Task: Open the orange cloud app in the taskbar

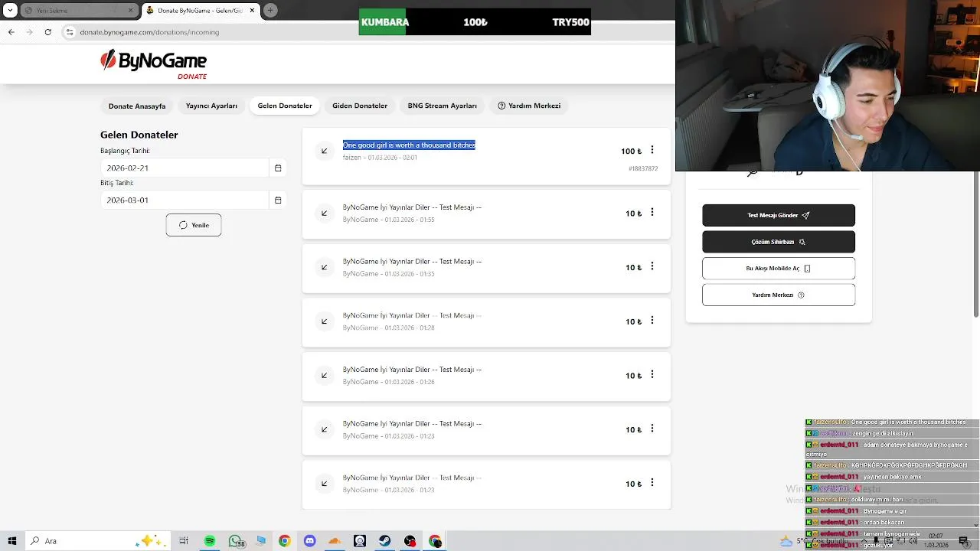Action: click(335, 541)
